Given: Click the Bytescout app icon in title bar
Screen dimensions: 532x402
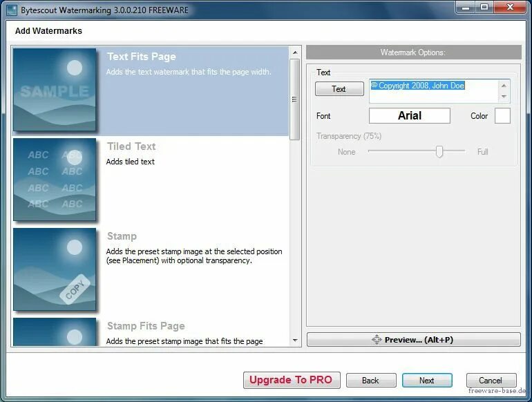Looking at the screenshot, I should (12, 10).
